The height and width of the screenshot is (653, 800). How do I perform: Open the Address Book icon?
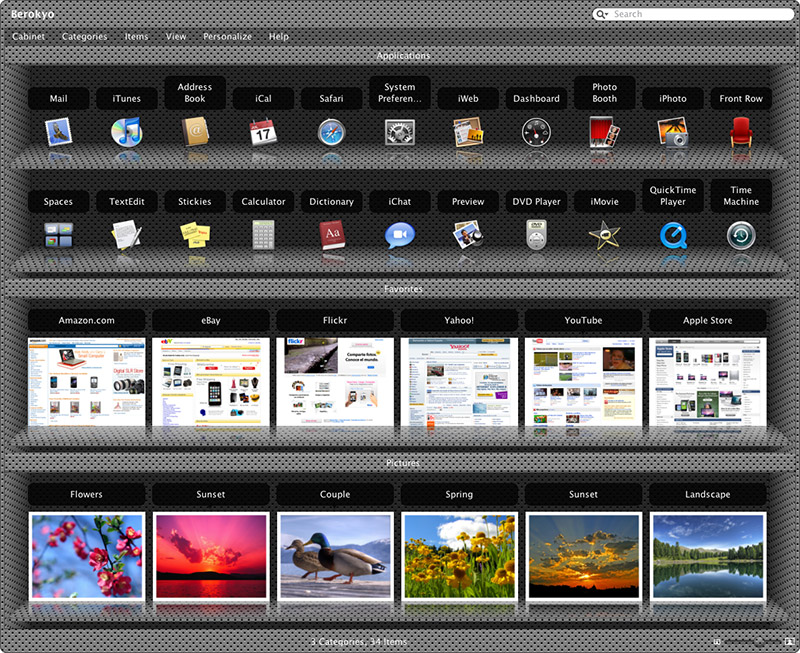click(x=195, y=132)
